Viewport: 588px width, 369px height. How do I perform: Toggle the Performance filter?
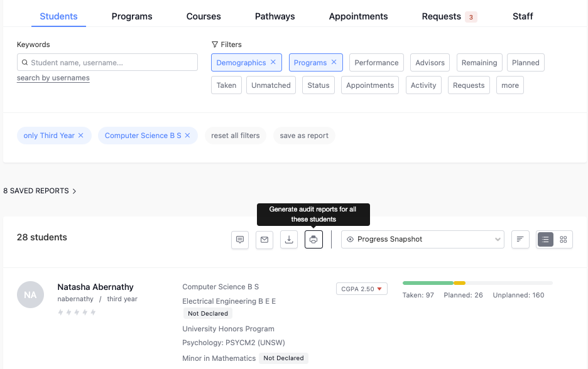click(376, 63)
